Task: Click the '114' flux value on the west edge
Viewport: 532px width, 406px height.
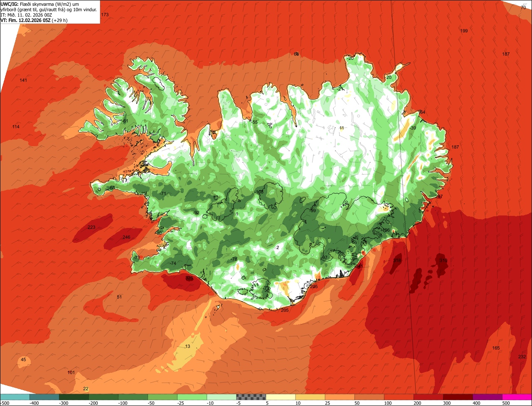Action: click(x=16, y=127)
